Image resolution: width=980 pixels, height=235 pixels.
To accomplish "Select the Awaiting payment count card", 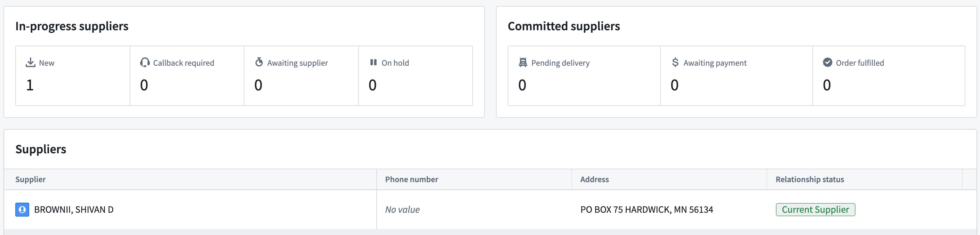I will [736, 76].
